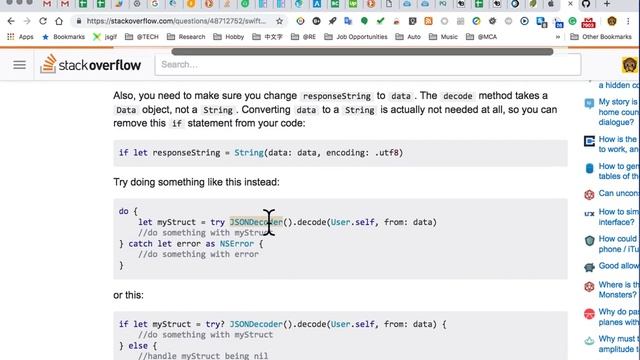Click the highlighted JSONDecoder code text
640x360 pixels.
pos(256,222)
